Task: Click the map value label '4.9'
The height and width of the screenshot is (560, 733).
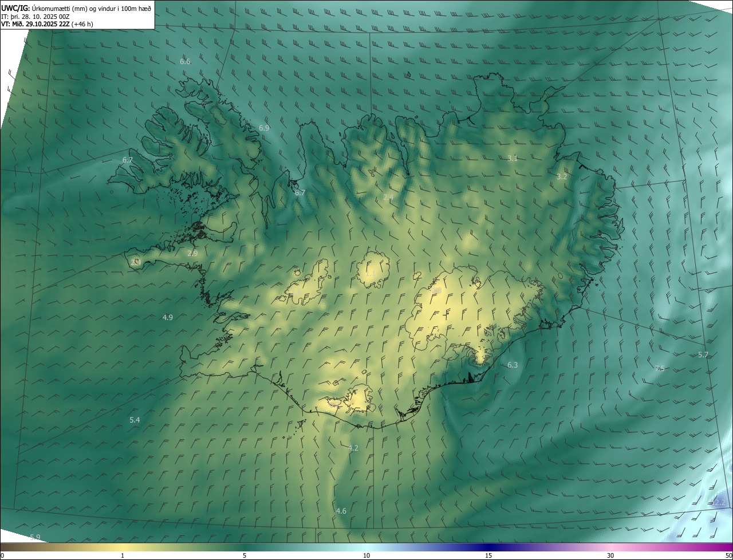Action: pyautogui.click(x=168, y=317)
